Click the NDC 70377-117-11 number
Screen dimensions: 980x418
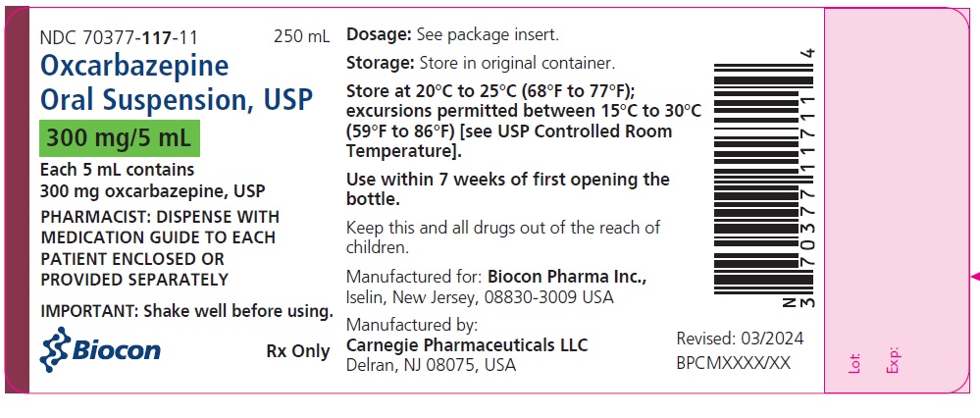pos(119,38)
